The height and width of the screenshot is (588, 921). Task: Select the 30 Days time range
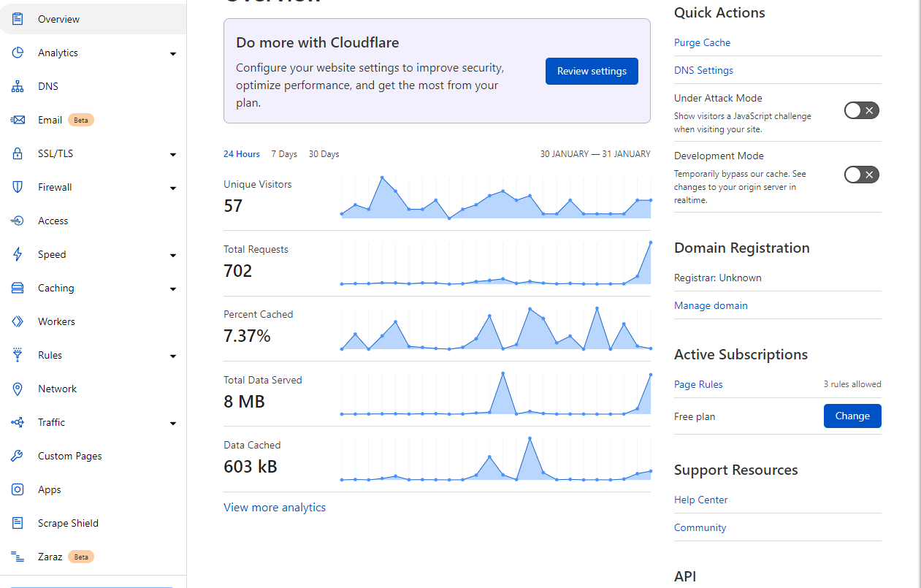[x=324, y=154]
